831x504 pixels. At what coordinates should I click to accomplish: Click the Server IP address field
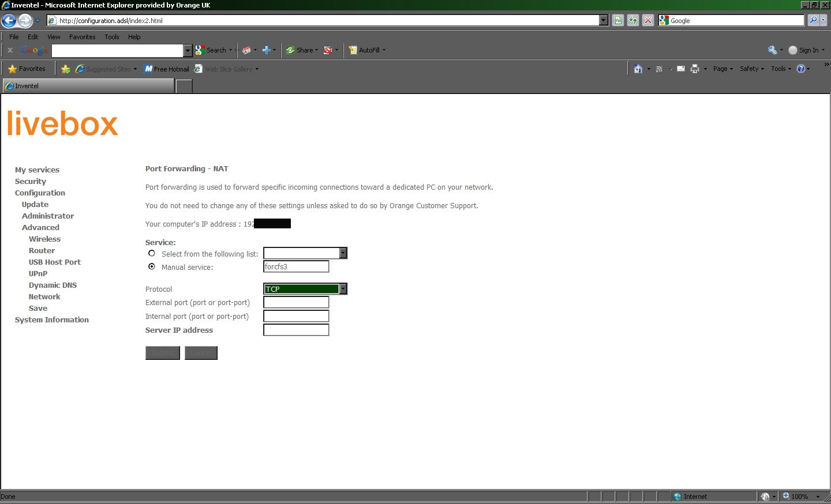pos(296,330)
